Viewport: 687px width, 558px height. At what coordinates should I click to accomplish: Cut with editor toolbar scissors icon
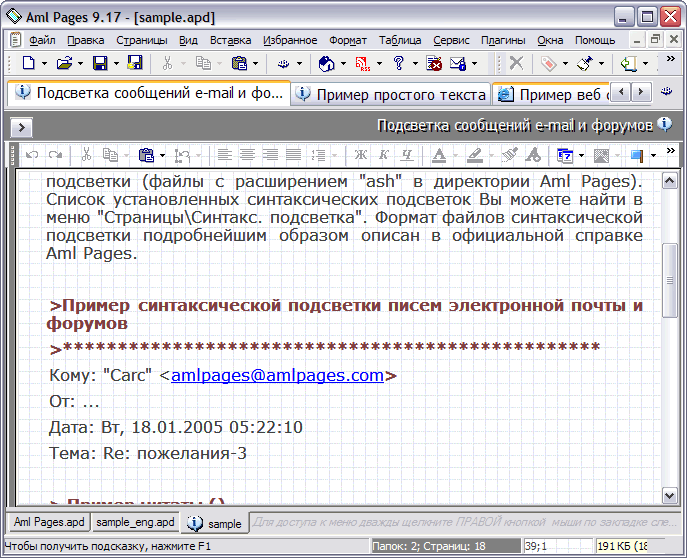tap(86, 155)
